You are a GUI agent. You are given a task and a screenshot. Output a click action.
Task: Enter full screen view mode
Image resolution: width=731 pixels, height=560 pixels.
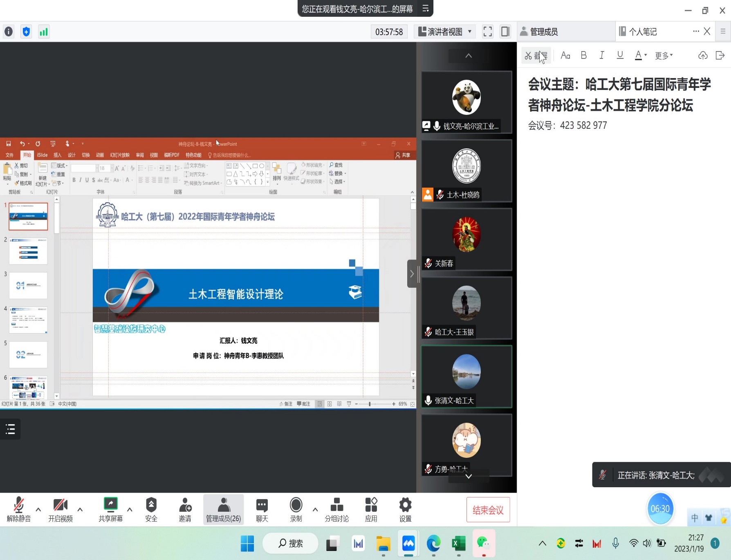click(487, 31)
